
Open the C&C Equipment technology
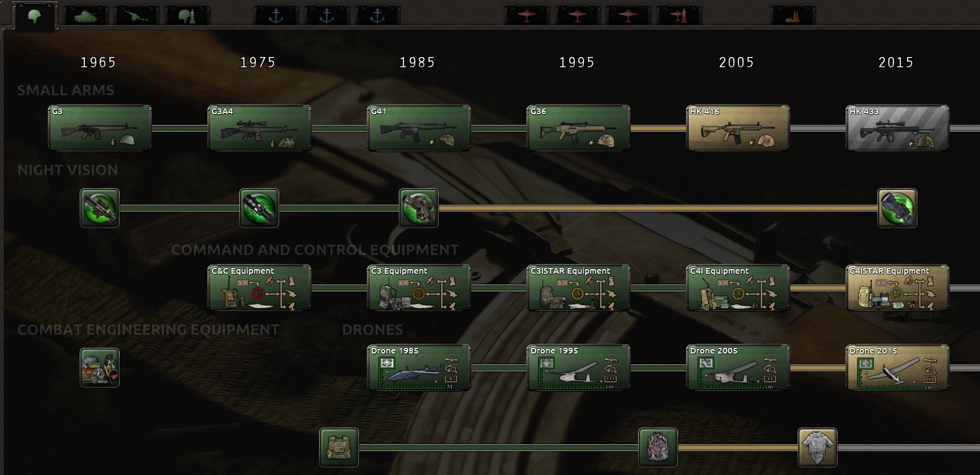point(259,288)
